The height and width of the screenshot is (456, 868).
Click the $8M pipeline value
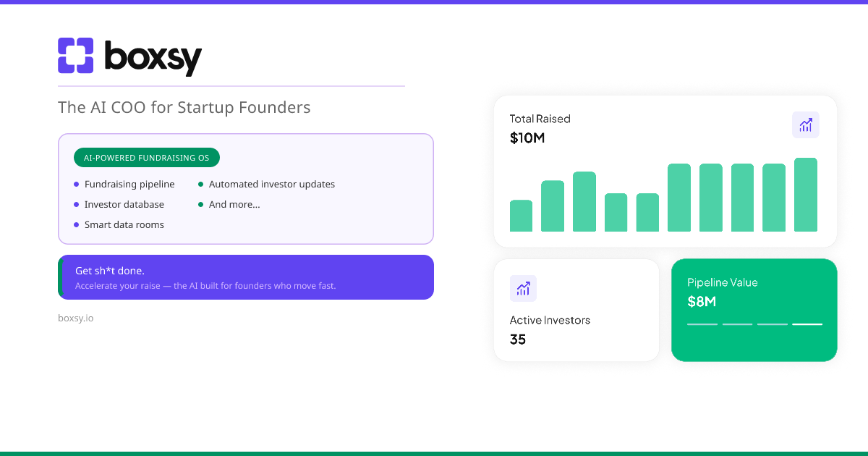click(x=702, y=301)
